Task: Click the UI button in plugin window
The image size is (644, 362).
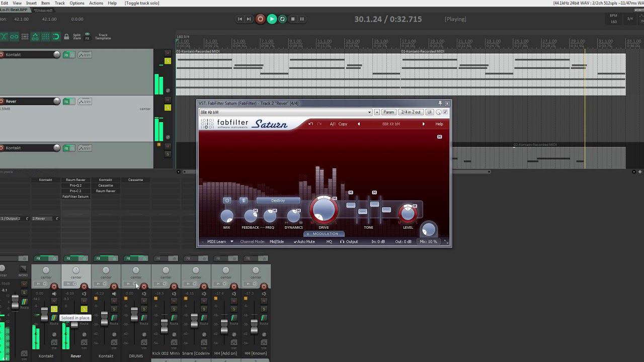Action: pyautogui.click(x=429, y=112)
